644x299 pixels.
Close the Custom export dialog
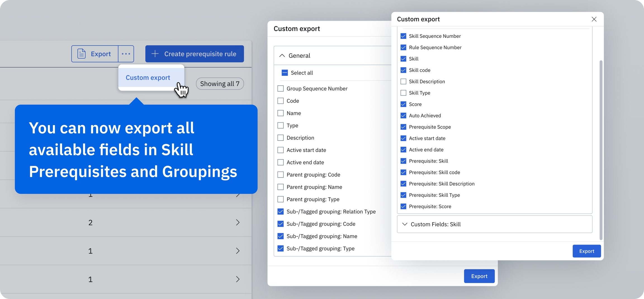tap(594, 19)
